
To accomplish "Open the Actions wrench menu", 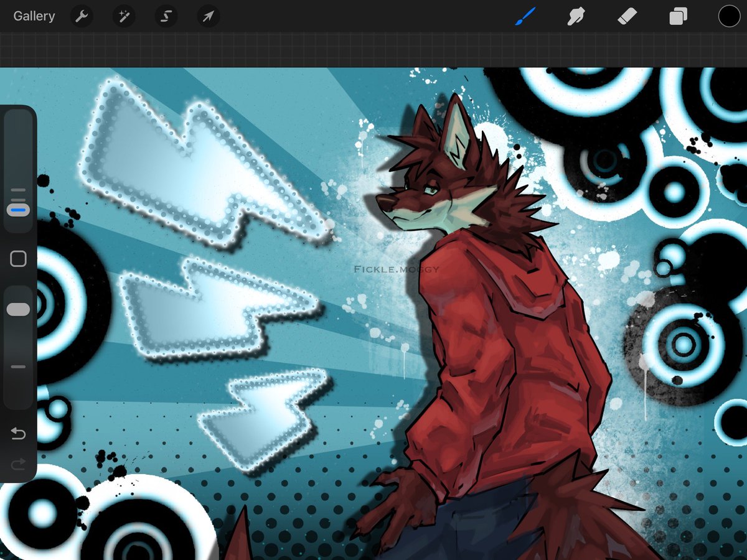I will (x=82, y=16).
